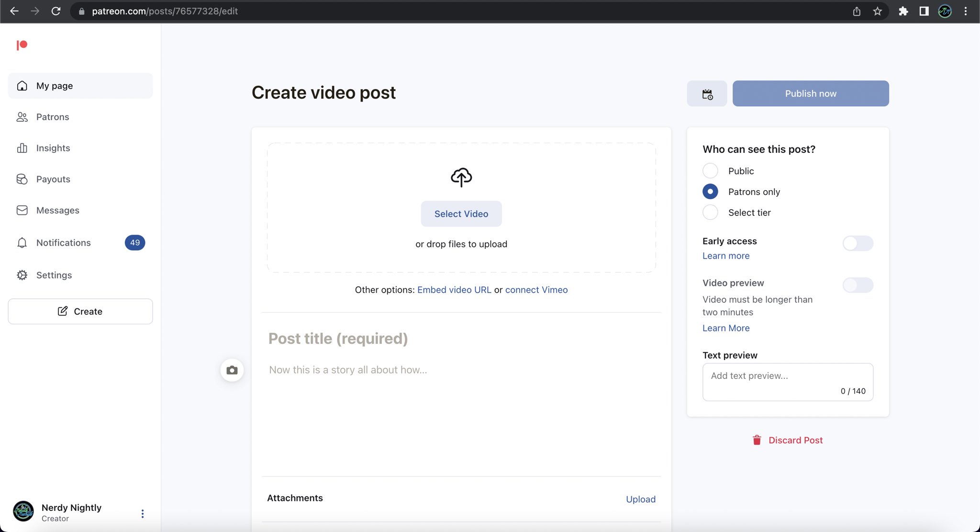
Task: Open the schedule post calendar icon
Action: point(707,94)
